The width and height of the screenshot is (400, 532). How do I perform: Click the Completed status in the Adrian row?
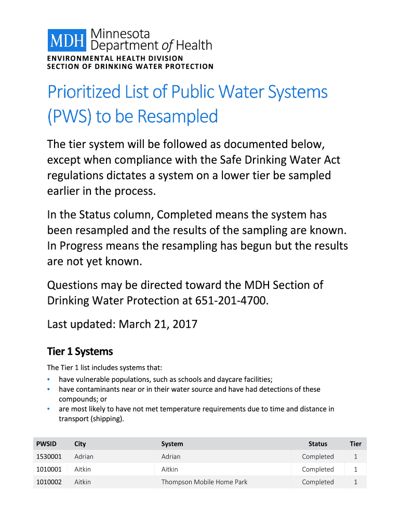tap(318, 457)
